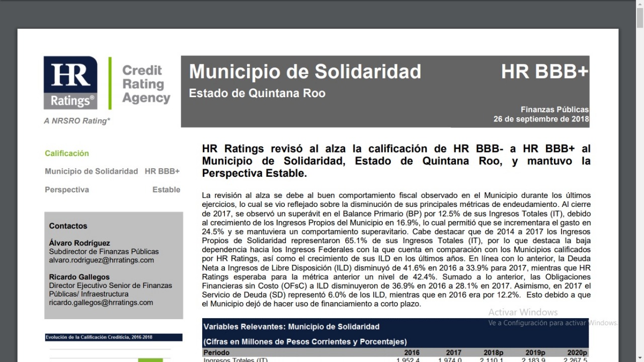Click the name Ricardo Gallegos
This screenshot has height=362, width=644.
79,277
